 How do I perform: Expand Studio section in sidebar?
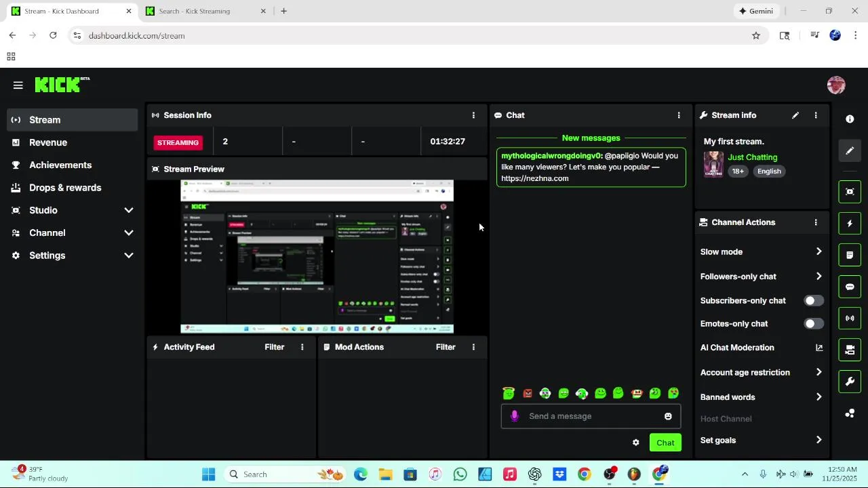pos(73,210)
